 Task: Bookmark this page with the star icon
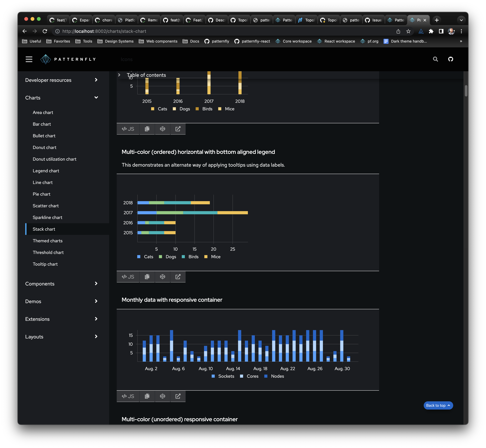[408, 31]
